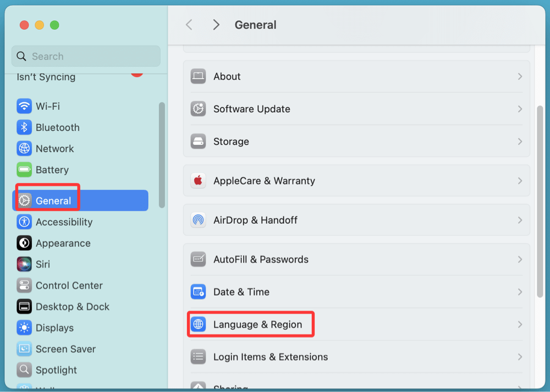Screen dimensions: 550x392
Task: Click the green Battery icon
Action: (24, 170)
